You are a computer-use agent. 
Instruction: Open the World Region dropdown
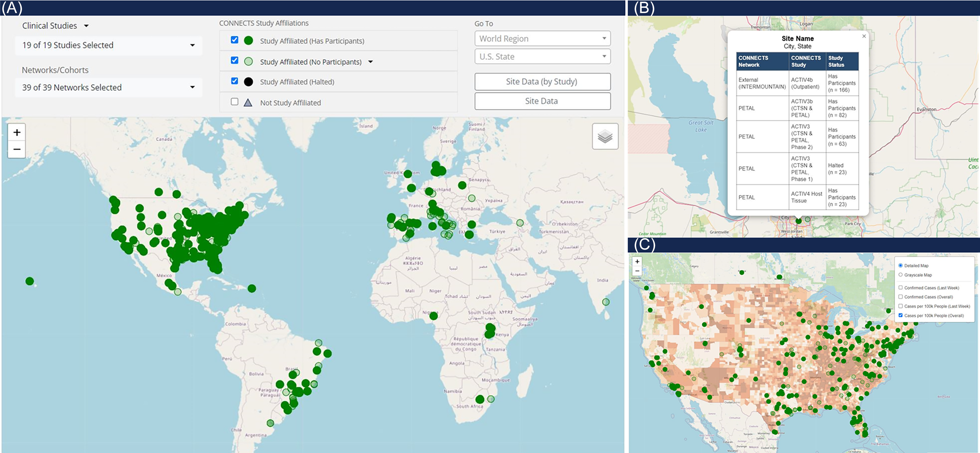pos(542,38)
